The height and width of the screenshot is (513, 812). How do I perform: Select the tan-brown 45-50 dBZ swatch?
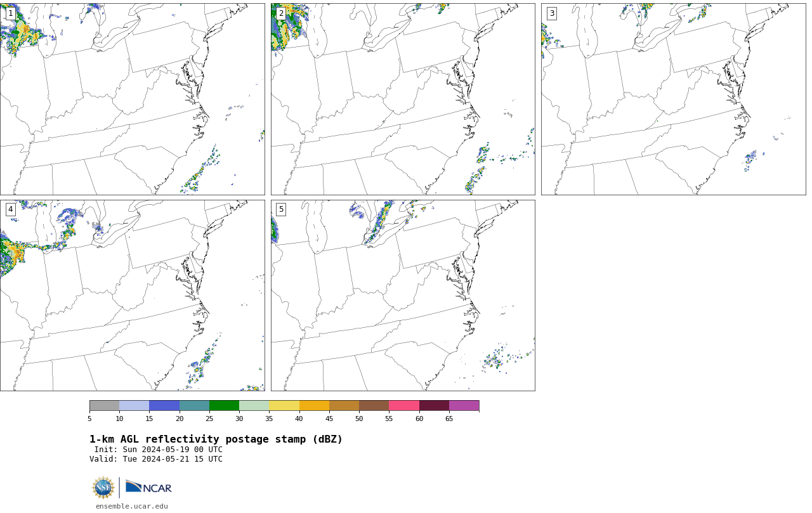(x=344, y=406)
